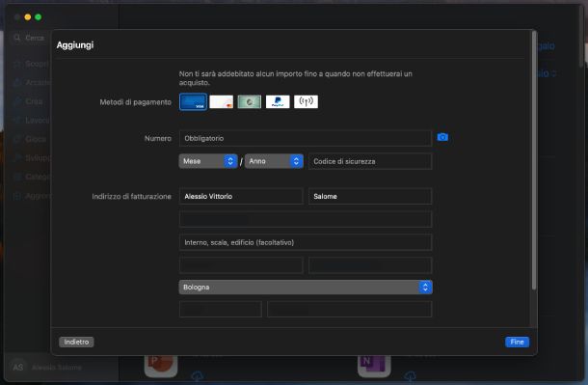
Task: Click the search magnifier icon in sidebar
Action: coord(17,38)
